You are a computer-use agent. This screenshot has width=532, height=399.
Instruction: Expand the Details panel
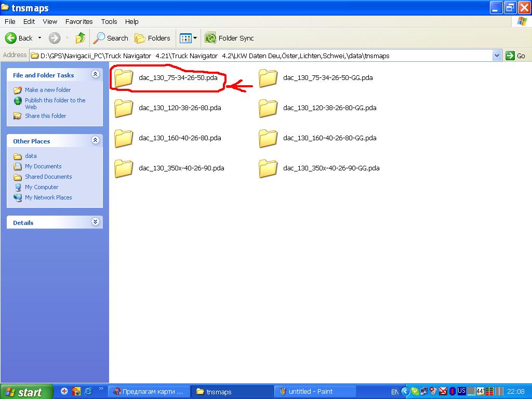point(96,222)
